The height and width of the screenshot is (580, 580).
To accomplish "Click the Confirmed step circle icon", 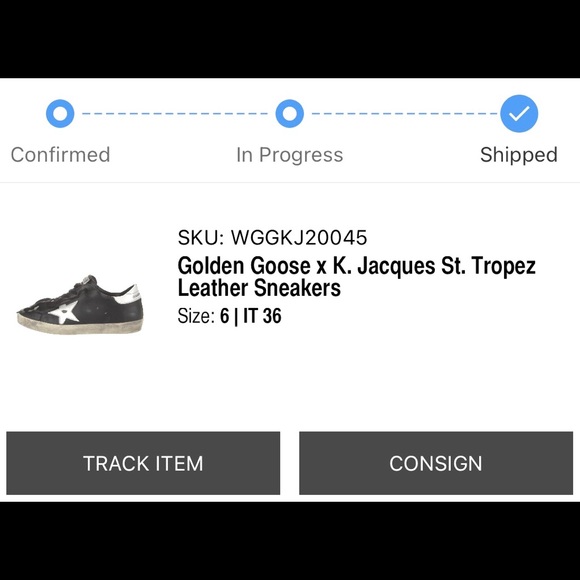I will (x=60, y=114).
